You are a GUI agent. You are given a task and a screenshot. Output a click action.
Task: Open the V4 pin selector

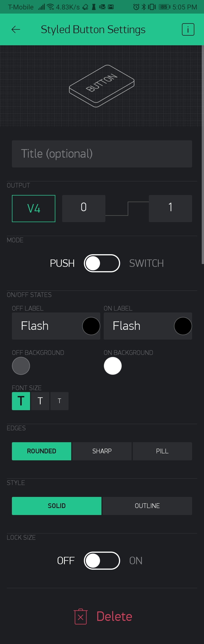tap(34, 209)
